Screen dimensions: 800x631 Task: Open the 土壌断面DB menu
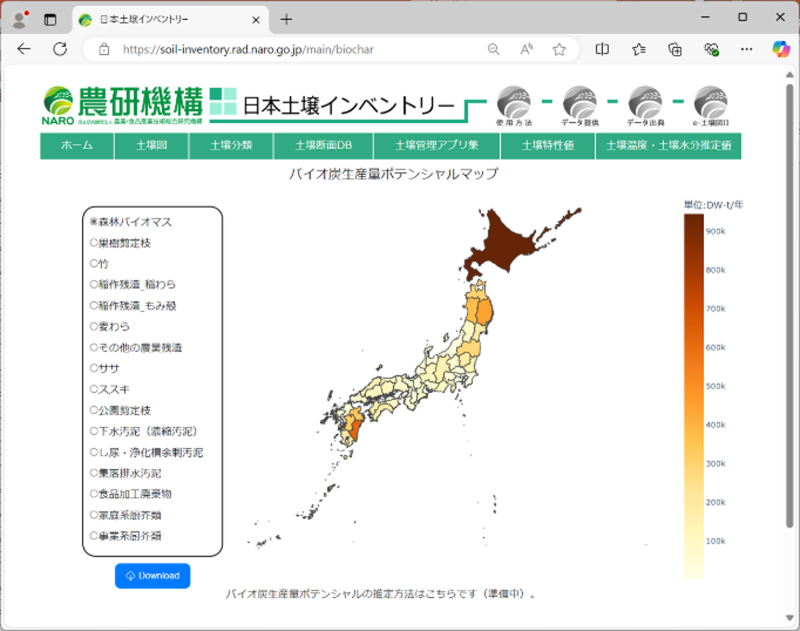(x=323, y=146)
